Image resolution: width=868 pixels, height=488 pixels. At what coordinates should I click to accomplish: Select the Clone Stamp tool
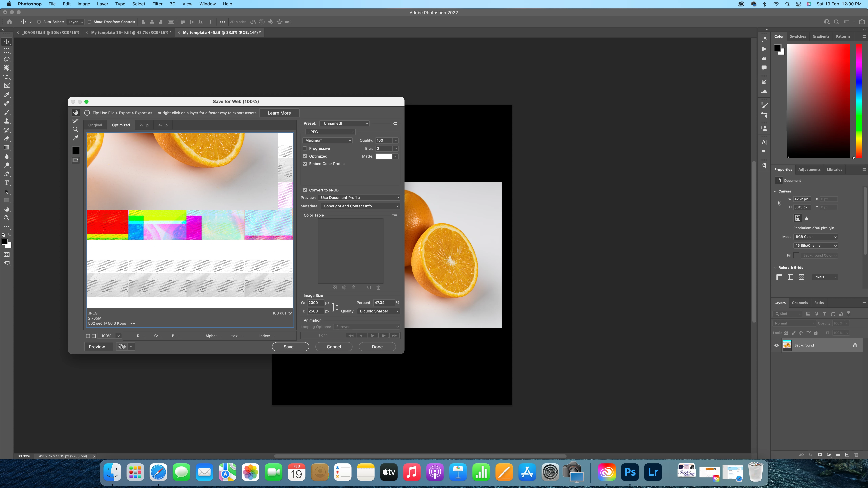[x=6, y=121]
